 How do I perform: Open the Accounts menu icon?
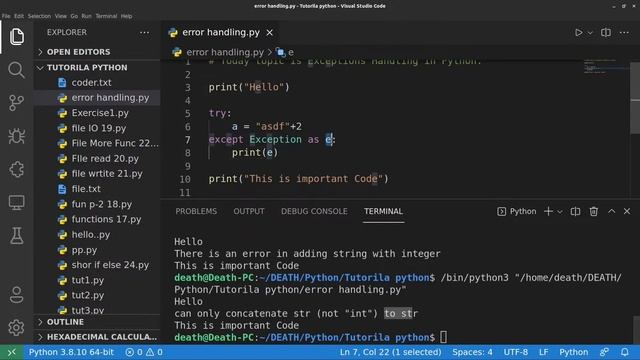tap(16, 294)
